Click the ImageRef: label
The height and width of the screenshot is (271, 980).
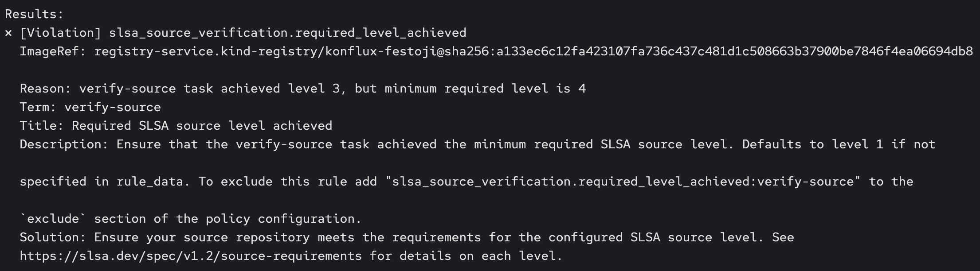[x=53, y=51]
